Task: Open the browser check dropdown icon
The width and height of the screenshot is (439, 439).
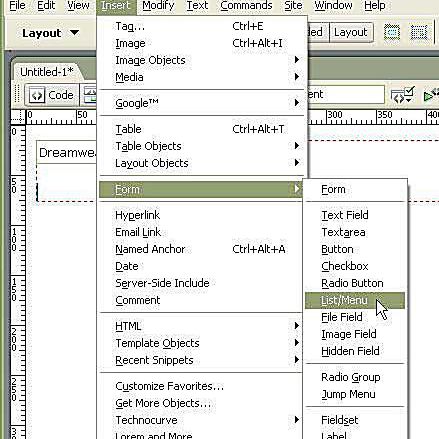Action: tap(403, 95)
